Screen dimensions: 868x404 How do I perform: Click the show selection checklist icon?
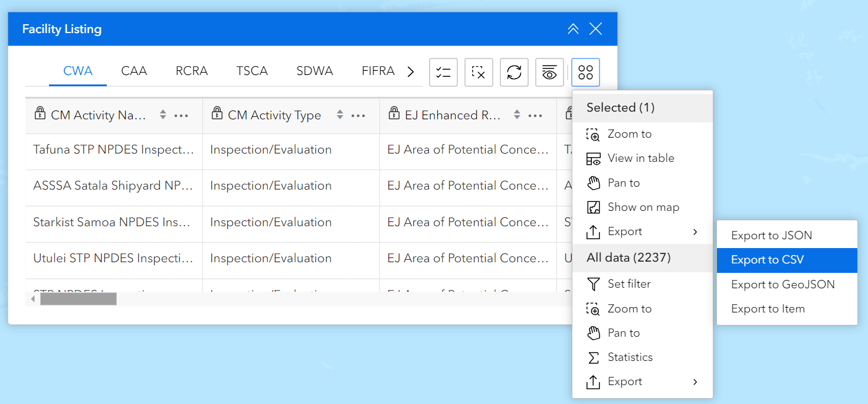[x=443, y=73]
